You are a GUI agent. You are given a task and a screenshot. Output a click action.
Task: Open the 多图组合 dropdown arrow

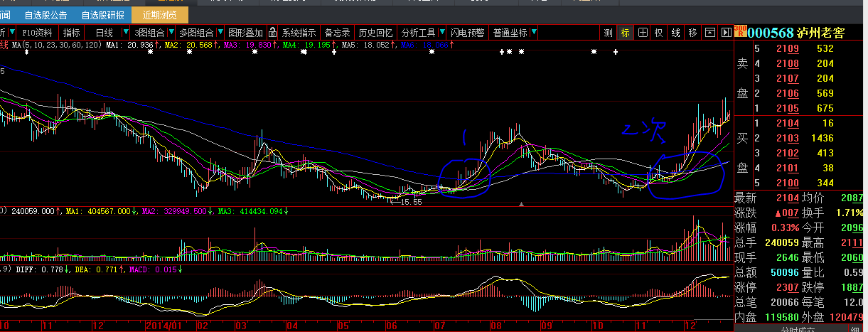pyautogui.click(x=219, y=33)
